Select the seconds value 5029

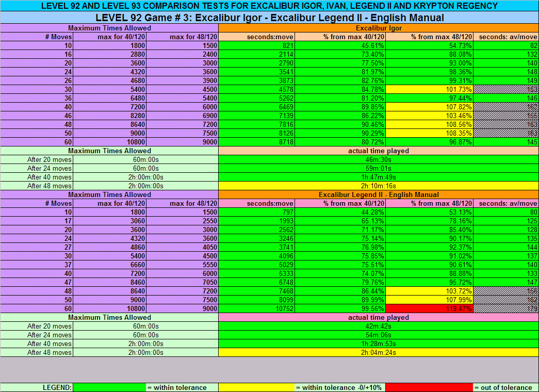click(x=256, y=265)
